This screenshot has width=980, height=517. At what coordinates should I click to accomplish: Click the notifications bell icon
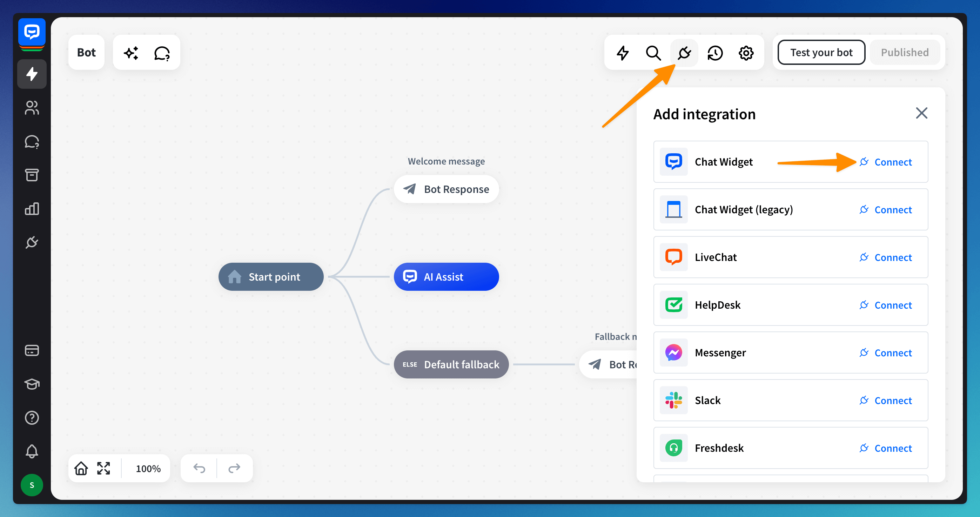coord(32,451)
